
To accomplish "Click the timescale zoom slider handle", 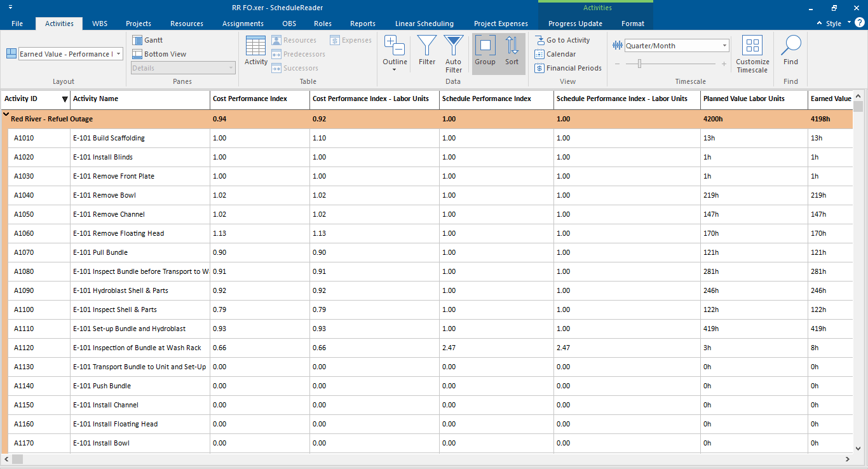I will (x=640, y=64).
